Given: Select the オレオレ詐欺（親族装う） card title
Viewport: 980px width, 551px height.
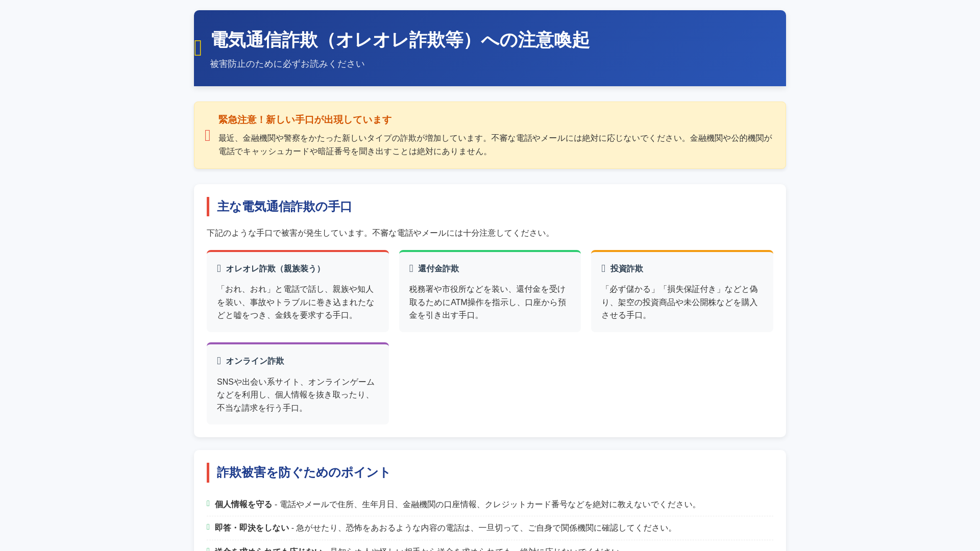Looking at the screenshot, I should 274,269.
